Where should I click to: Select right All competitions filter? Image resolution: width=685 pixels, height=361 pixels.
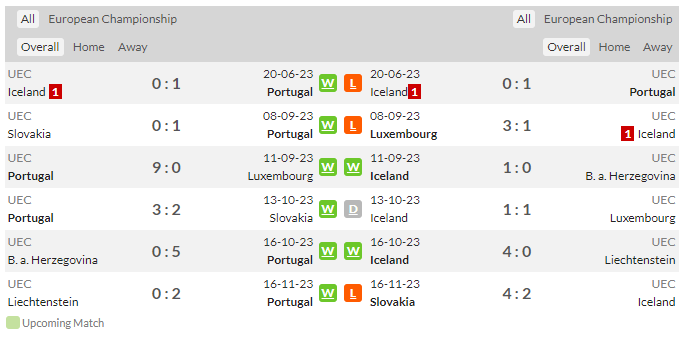click(524, 19)
